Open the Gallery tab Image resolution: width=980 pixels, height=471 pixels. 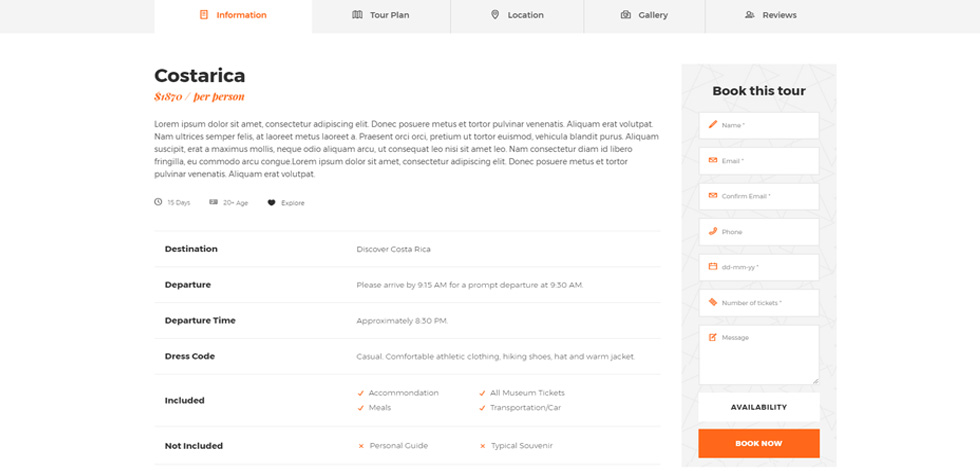coord(644,15)
